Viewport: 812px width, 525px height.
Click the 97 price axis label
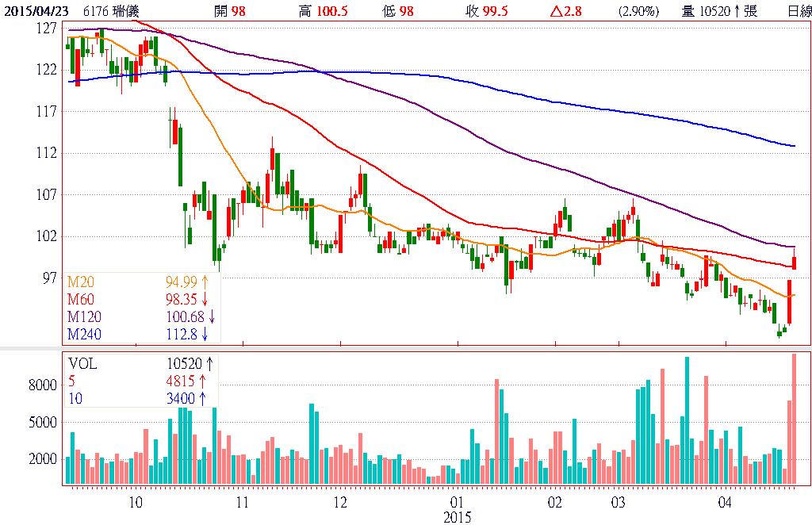tap(50, 278)
